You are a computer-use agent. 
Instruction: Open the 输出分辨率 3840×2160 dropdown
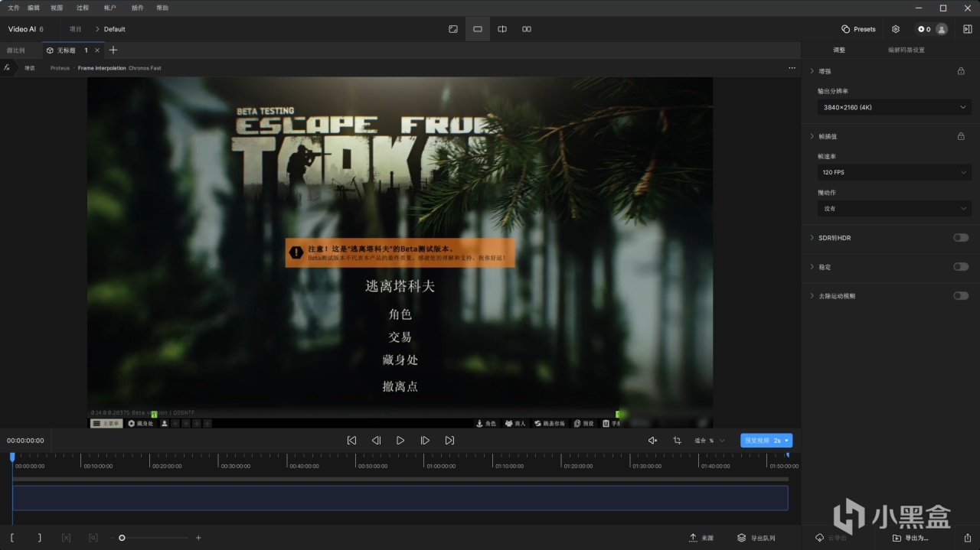click(894, 108)
